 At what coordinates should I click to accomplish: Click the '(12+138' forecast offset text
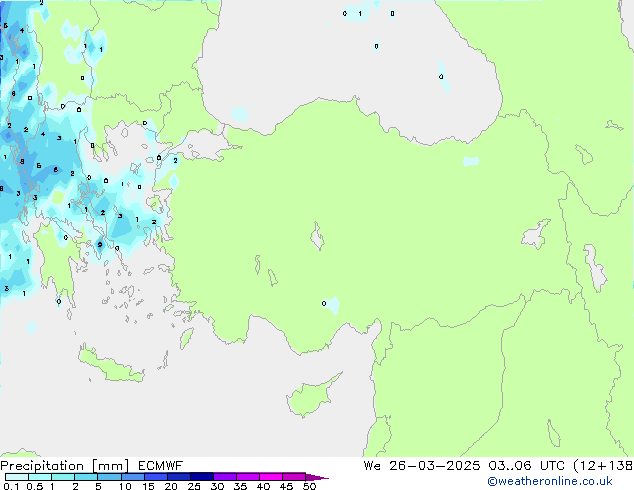coord(603,466)
